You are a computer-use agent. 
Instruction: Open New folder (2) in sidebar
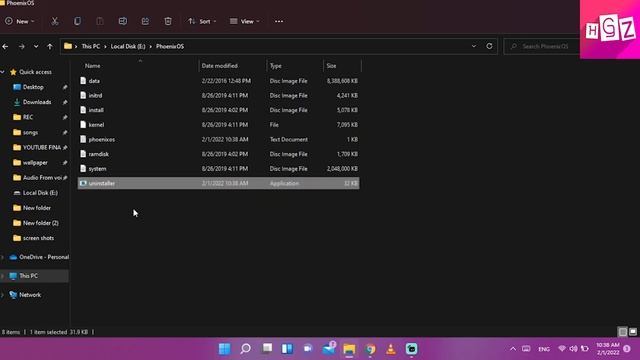coord(40,223)
